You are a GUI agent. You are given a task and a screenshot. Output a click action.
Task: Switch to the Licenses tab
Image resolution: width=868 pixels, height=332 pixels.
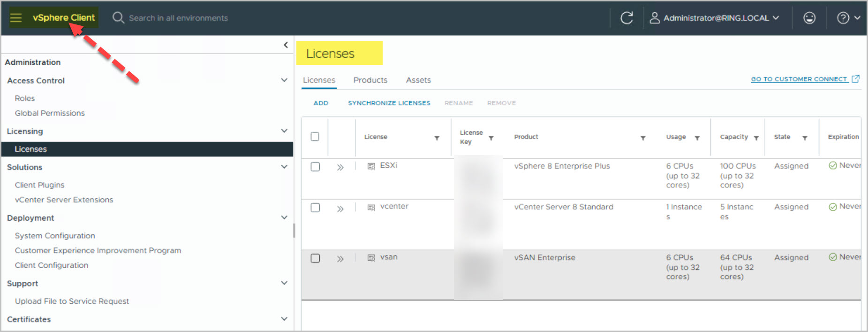[x=319, y=80]
